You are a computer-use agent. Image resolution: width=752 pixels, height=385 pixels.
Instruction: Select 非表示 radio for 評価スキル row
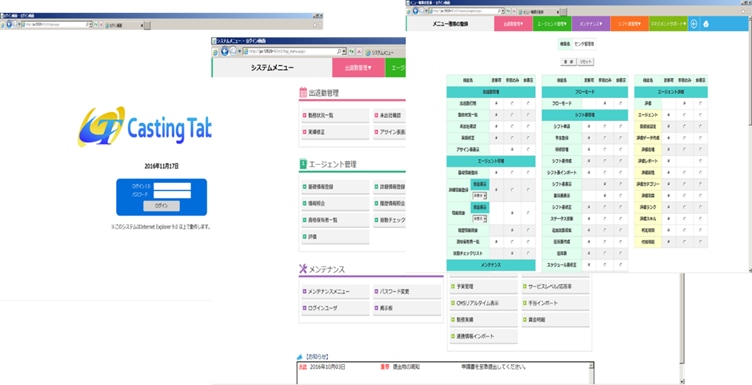tap(700, 218)
